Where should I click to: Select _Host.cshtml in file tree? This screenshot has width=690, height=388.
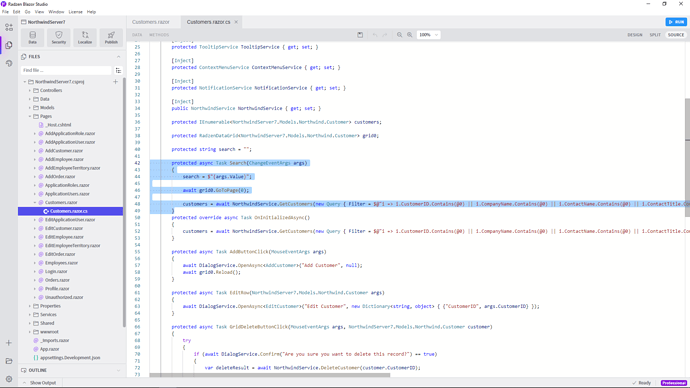[59, 125]
